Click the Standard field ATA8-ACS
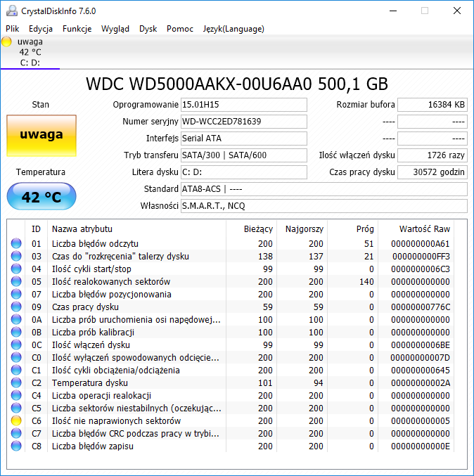The image size is (474, 476). click(324, 189)
